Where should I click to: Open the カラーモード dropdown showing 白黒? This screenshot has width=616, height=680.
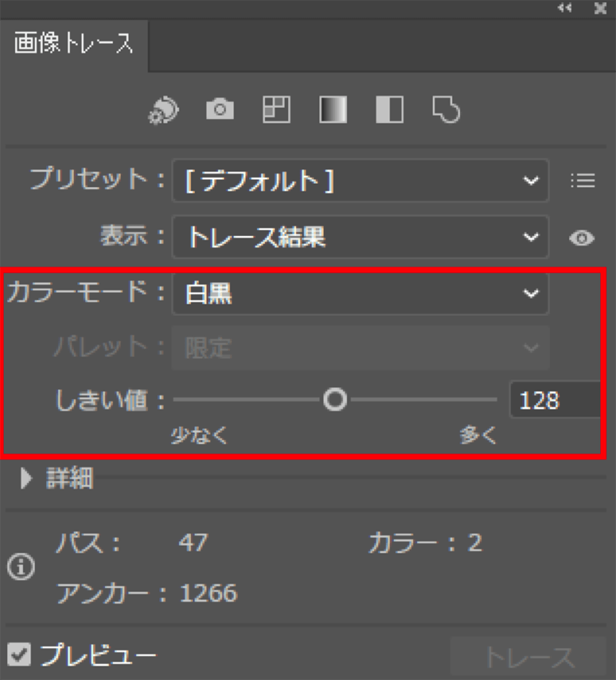pyautogui.click(x=361, y=293)
